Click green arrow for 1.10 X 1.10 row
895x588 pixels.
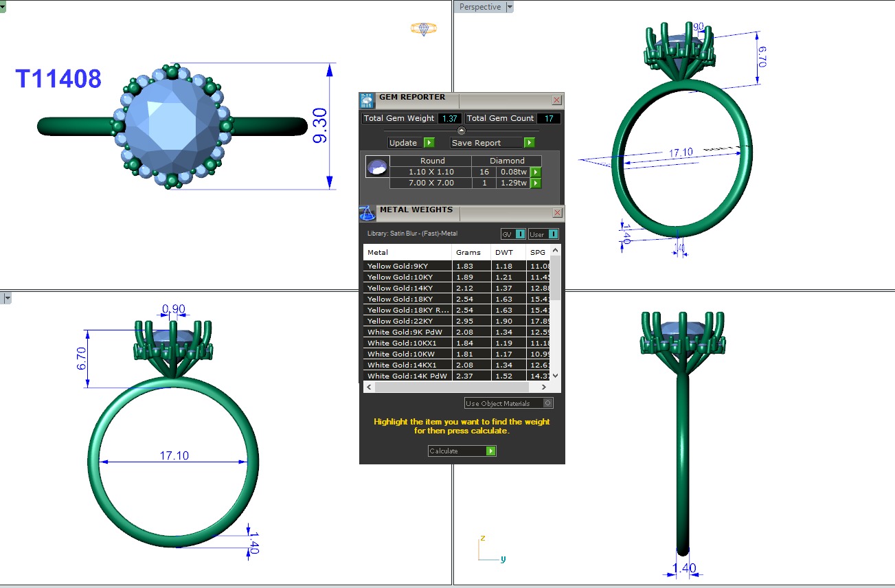(x=536, y=172)
